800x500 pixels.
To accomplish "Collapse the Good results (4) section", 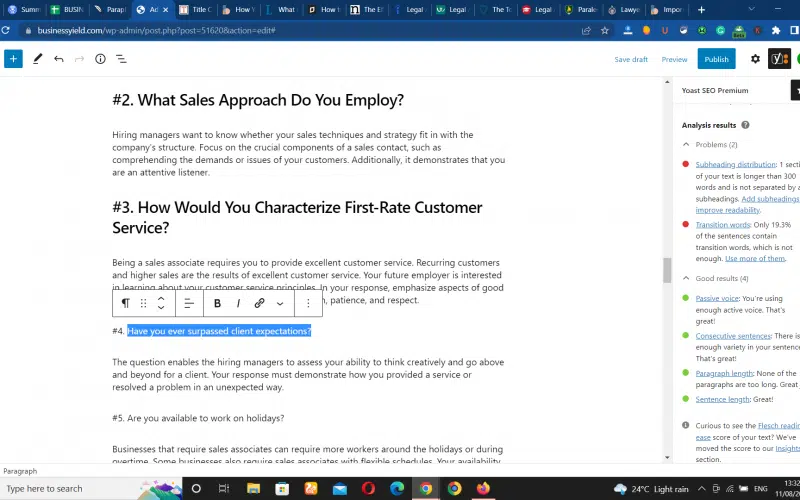I will [x=686, y=278].
